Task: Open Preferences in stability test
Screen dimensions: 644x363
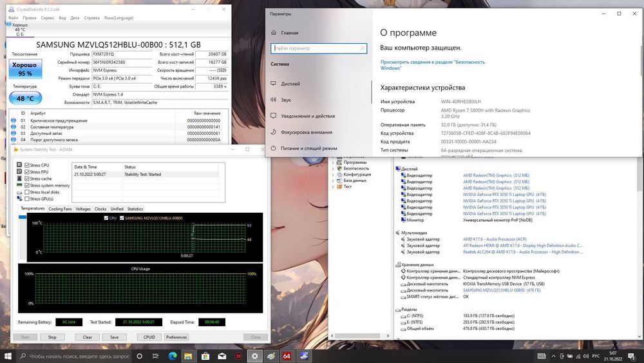Action: point(176,337)
